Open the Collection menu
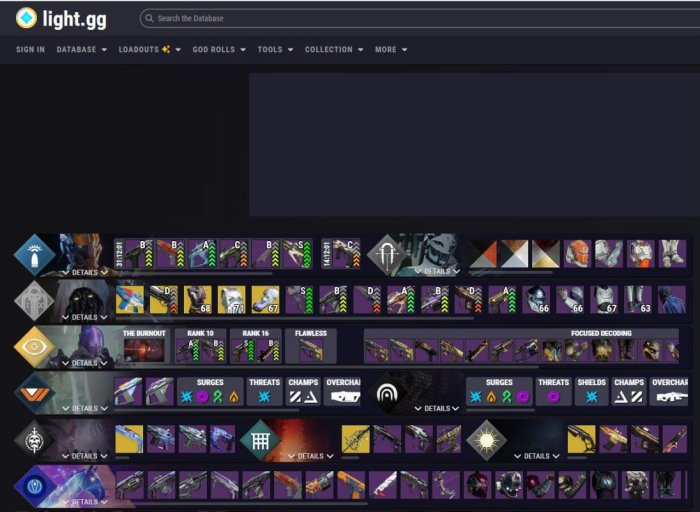The image size is (700, 512). pyautogui.click(x=333, y=49)
